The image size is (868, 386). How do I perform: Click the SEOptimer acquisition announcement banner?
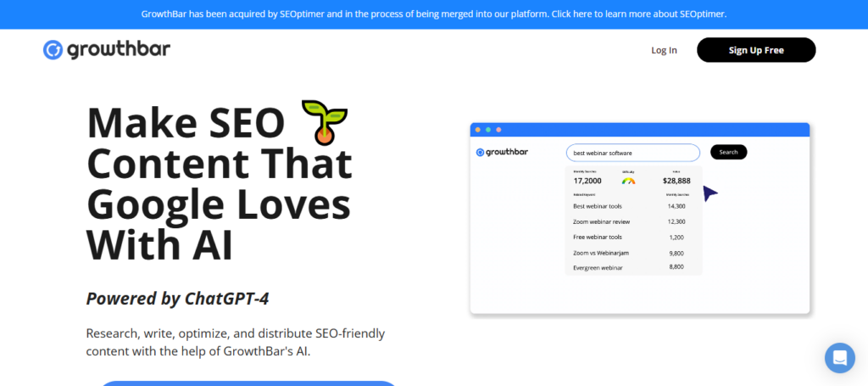[434, 14]
